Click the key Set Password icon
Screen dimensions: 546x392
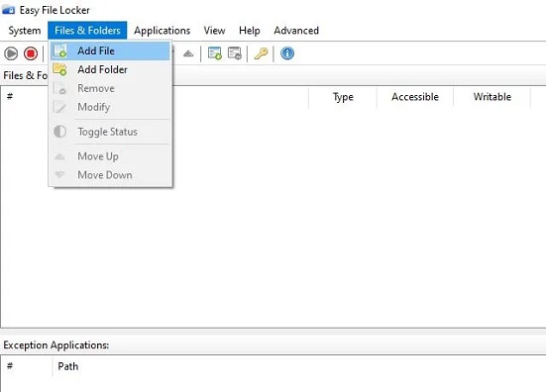point(261,53)
